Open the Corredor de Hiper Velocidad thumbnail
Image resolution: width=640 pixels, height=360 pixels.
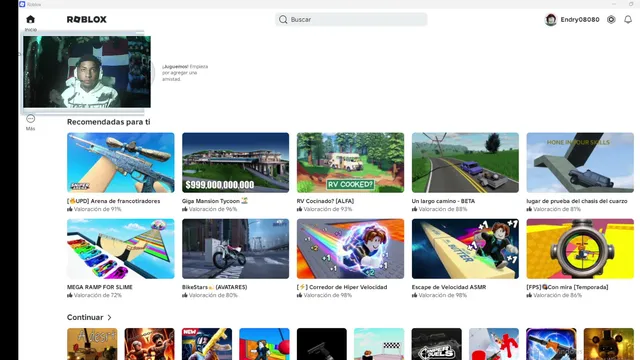[x=350, y=249]
